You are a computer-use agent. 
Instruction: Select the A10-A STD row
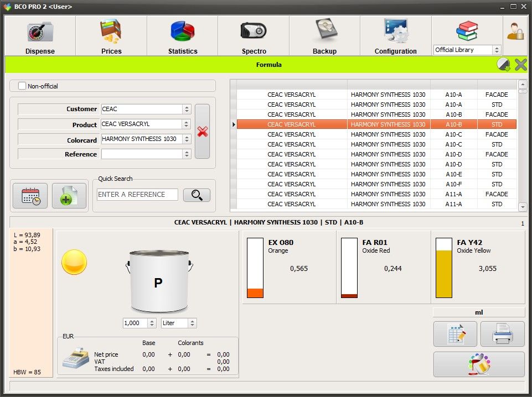(x=376, y=105)
